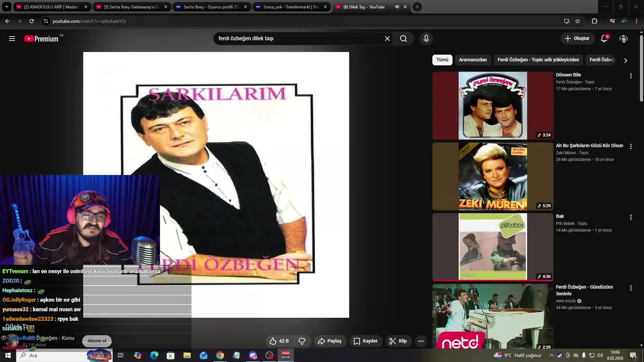Screen dimensions: 644x362
Task: Click the Steam tray icon
Action: coord(559,355)
